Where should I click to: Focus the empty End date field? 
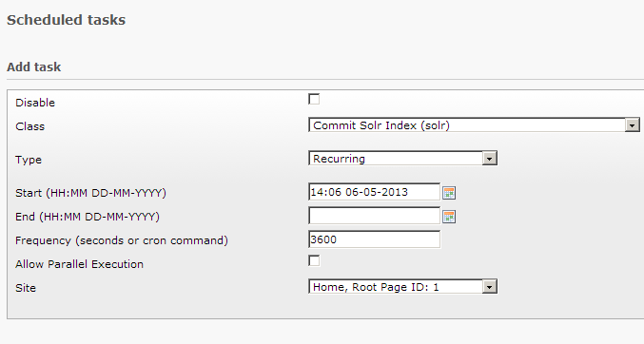point(374,216)
